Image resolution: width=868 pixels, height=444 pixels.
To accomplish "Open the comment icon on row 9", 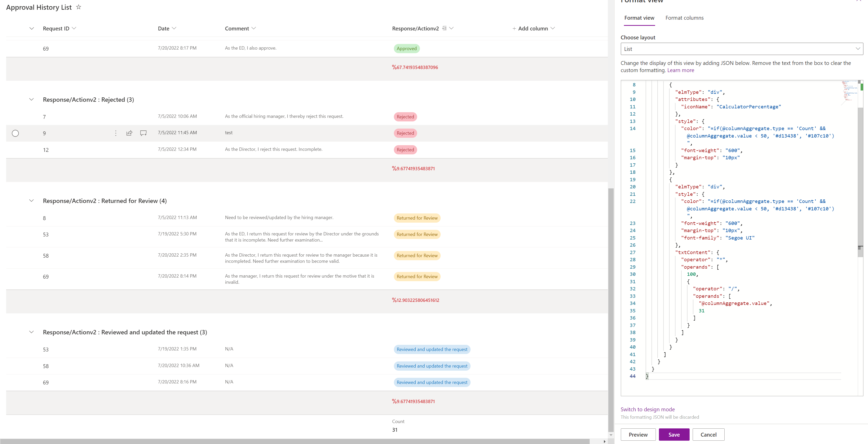I will [x=143, y=133].
